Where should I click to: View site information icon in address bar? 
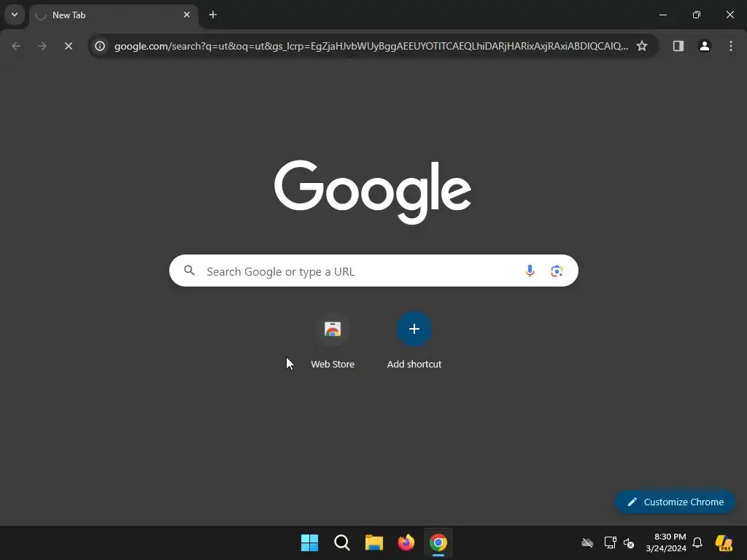[x=100, y=46]
